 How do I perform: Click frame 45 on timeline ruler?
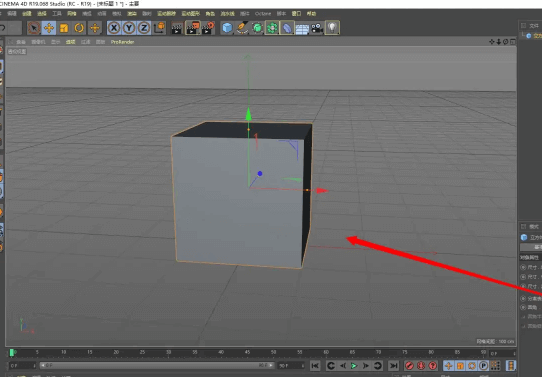(247, 352)
